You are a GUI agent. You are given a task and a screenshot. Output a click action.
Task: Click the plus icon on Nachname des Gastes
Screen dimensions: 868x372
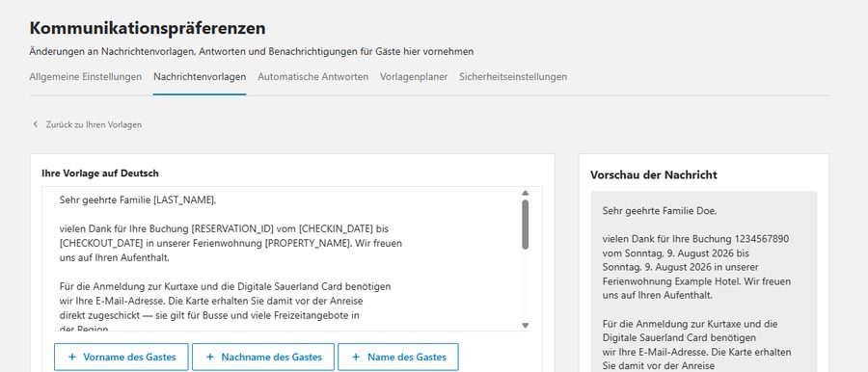click(x=210, y=357)
